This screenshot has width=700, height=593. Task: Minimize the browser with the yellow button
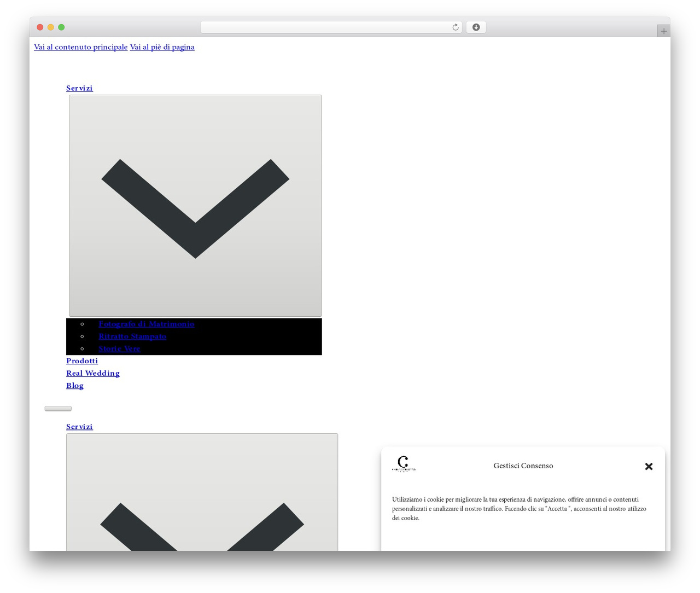pos(51,27)
